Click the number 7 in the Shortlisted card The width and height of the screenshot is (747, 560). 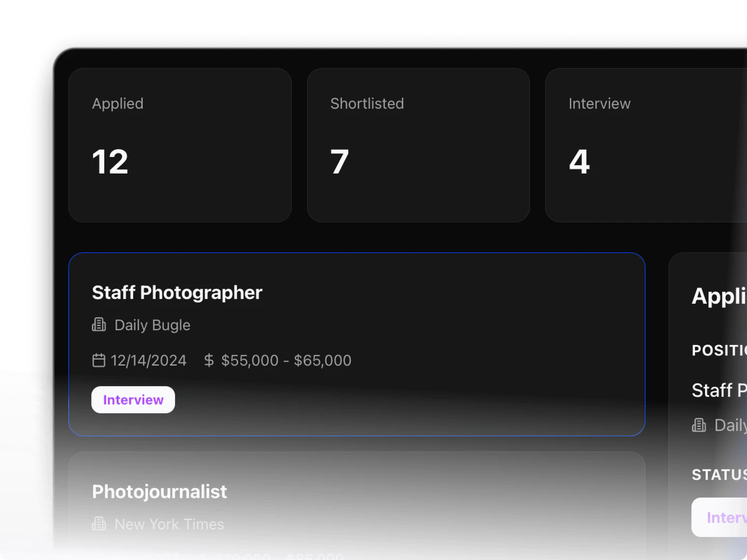[340, 162]
